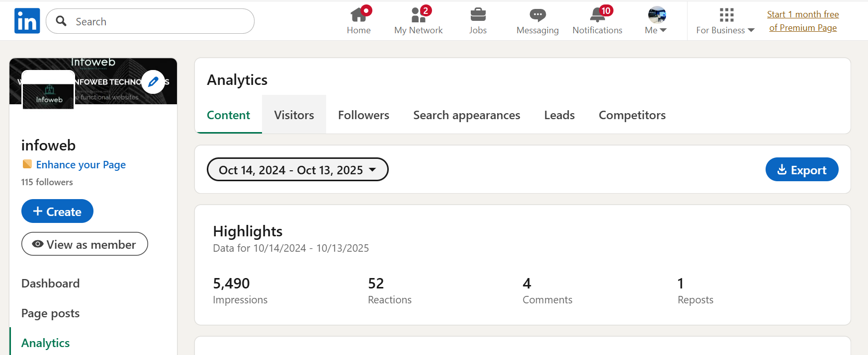Select the Competitors tab
The width and height of the screenshot is (868, 355).
click(632, 115)
